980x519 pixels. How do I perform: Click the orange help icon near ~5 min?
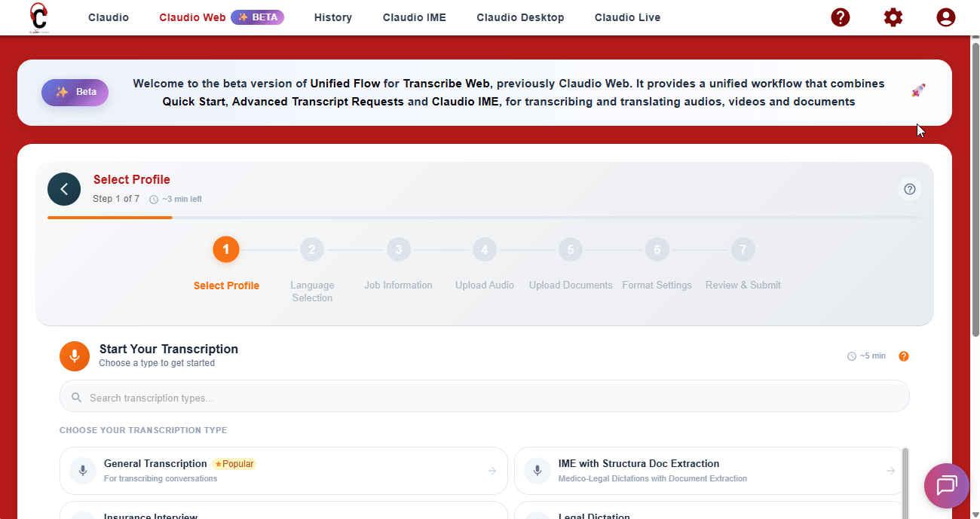(x=903, y=356)
